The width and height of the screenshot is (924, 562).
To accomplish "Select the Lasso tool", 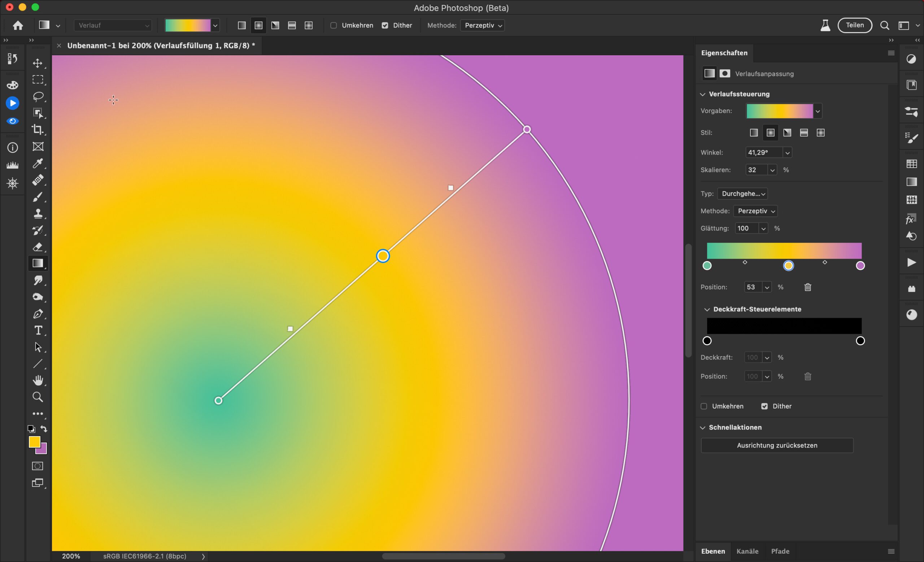I will pos(38,96).
